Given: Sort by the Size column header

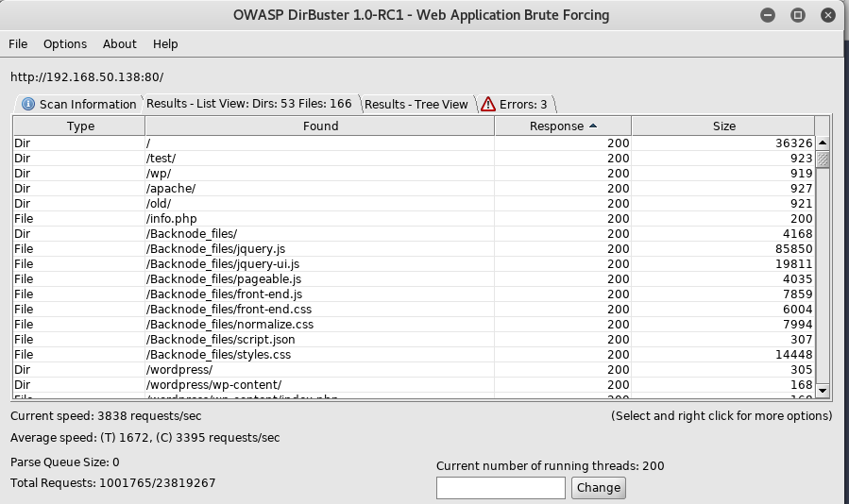Looking at the screenshot, I should click(x=723, y=126).
